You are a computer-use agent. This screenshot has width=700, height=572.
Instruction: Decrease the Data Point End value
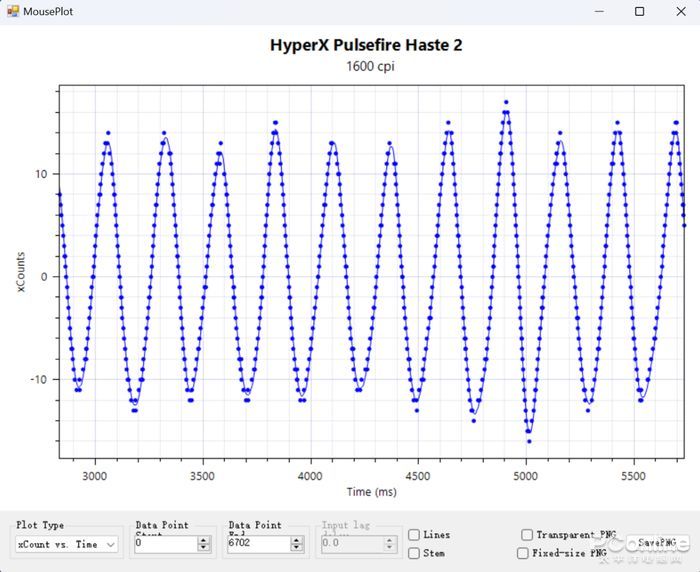[x=296, y=547]
